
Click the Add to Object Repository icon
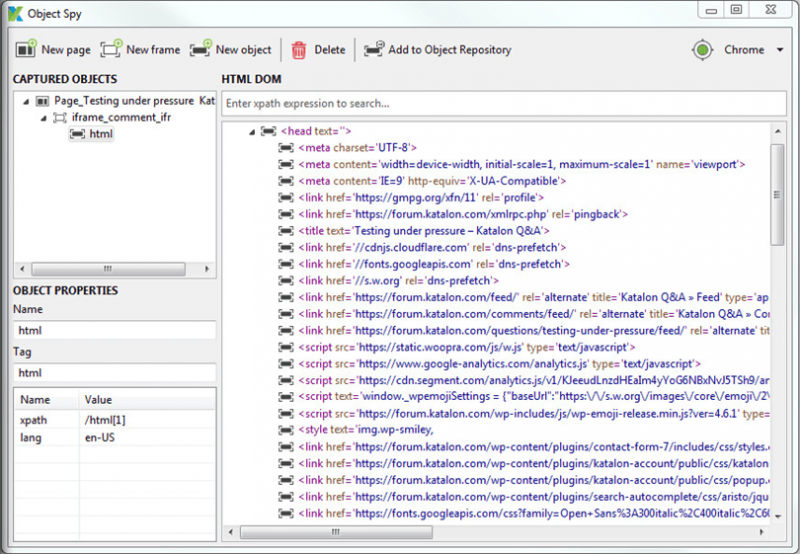point(373,49)
